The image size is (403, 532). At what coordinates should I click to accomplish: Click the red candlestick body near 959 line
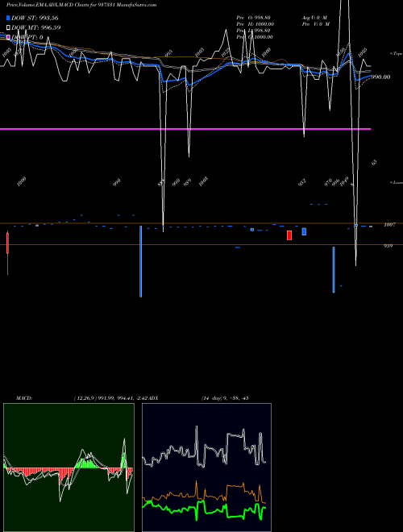pyautogui.click(x=289, y=235)
